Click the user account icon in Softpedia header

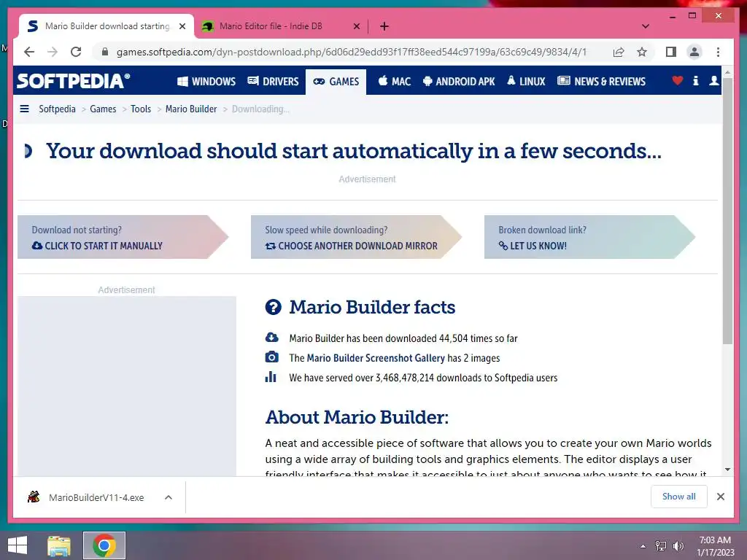tap(713, 81)
